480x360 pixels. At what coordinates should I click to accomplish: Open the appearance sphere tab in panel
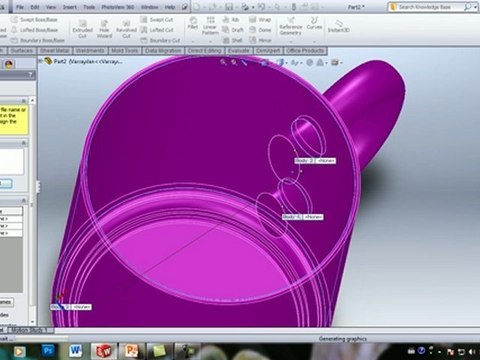pos(8,64)
